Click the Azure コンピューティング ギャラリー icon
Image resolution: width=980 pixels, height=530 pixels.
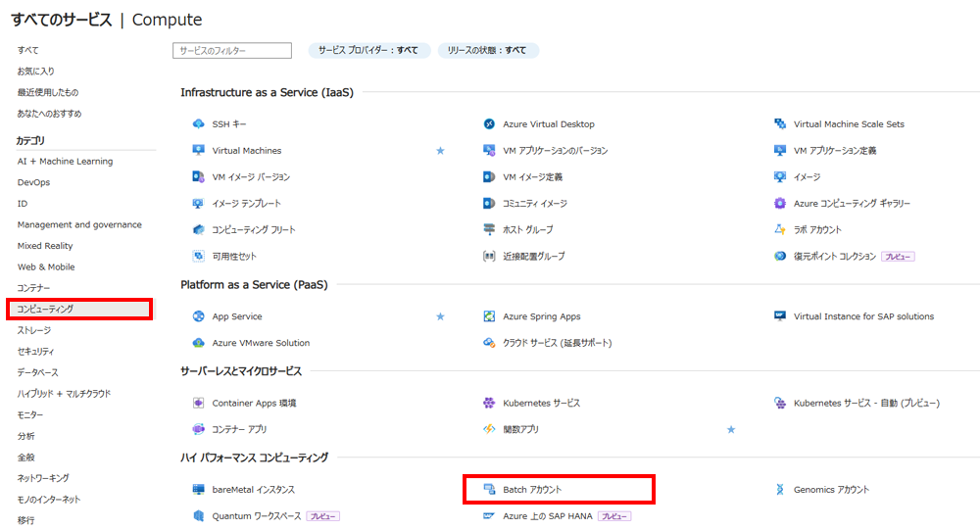780,203
